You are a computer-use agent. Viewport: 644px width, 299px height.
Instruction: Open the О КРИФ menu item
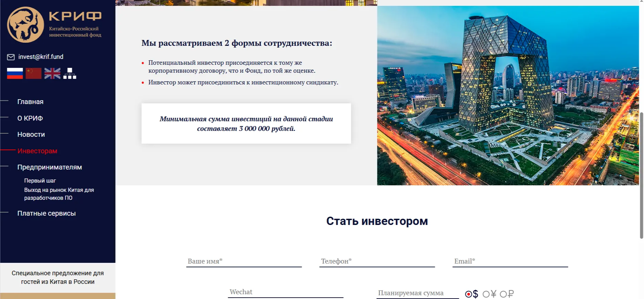point(30,118)
